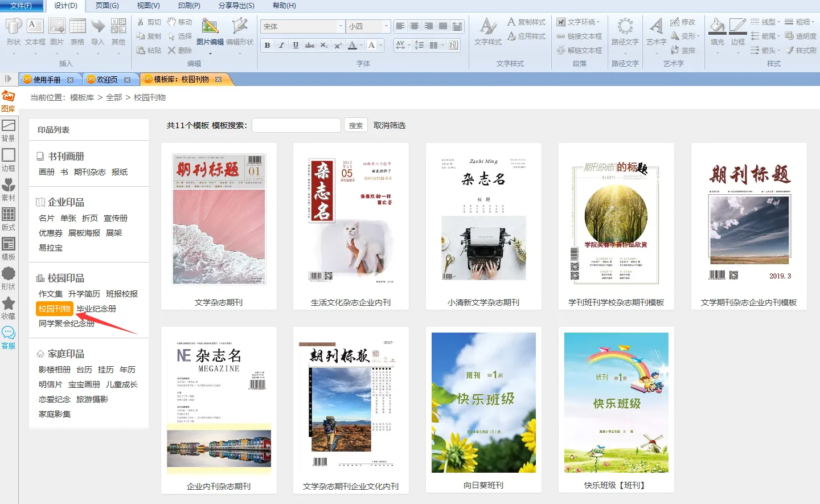
Task: Switch to the 欢迎页 document tab
Action: click(x=107, y=80)
